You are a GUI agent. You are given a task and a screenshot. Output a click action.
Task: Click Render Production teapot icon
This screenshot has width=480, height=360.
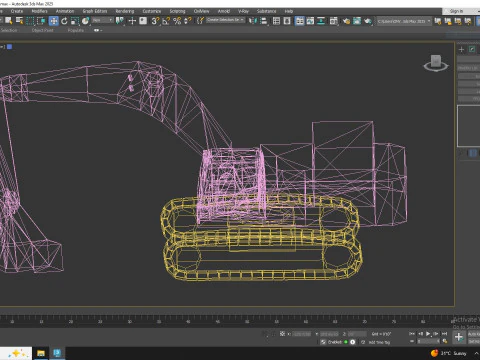pyautogui.click(x=368, y=21)
